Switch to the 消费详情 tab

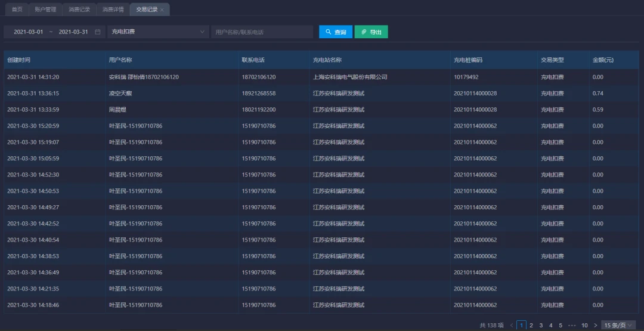pyautogui.click(x=113, y=10)
